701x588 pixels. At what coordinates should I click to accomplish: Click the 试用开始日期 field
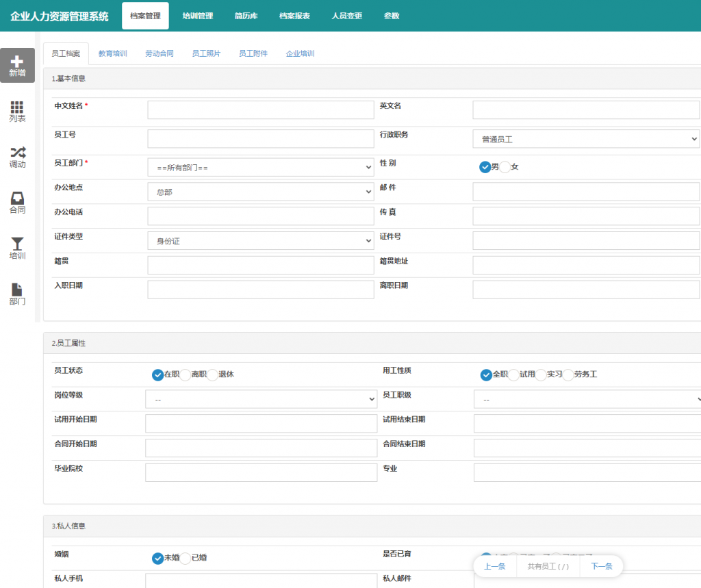(x=261, y=424)
